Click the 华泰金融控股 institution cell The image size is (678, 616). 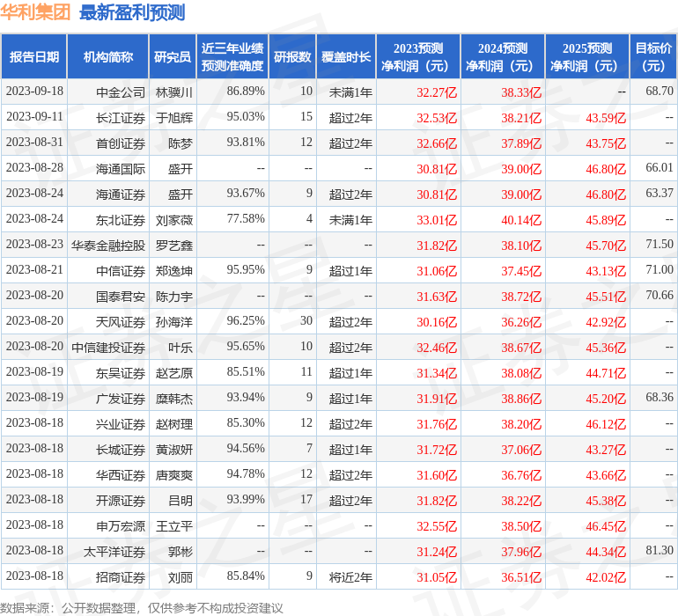108,246
